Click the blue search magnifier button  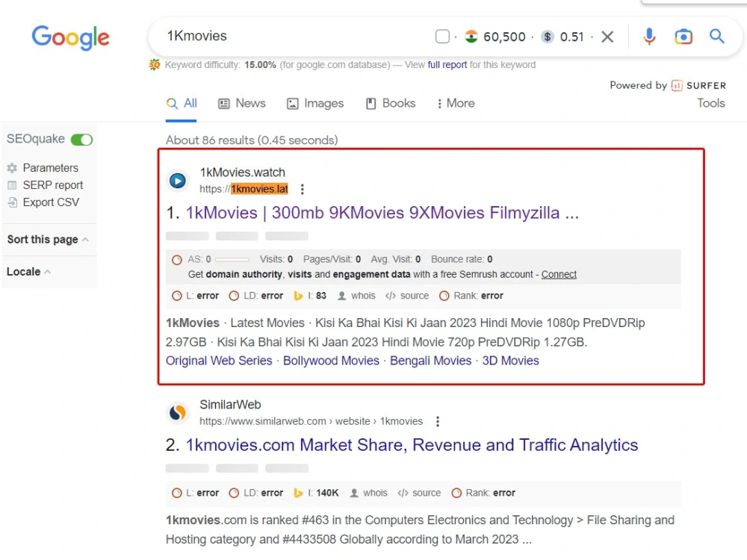[x=716, y=36]
